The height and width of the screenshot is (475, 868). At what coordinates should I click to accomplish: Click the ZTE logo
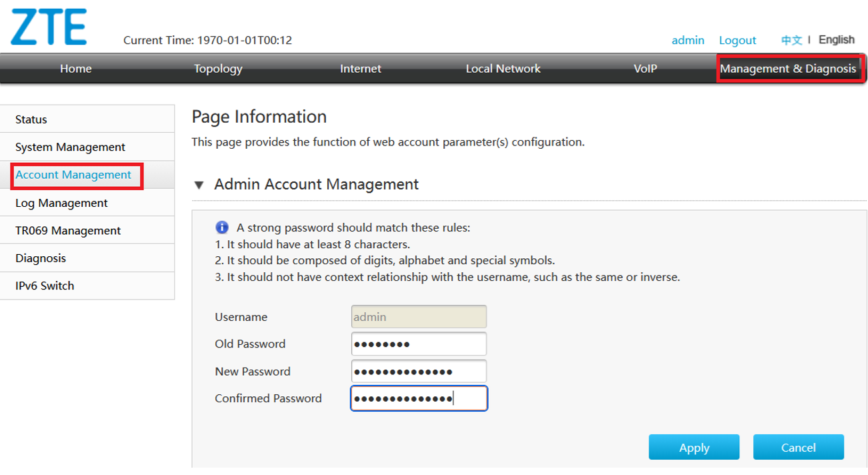(49, 28)
